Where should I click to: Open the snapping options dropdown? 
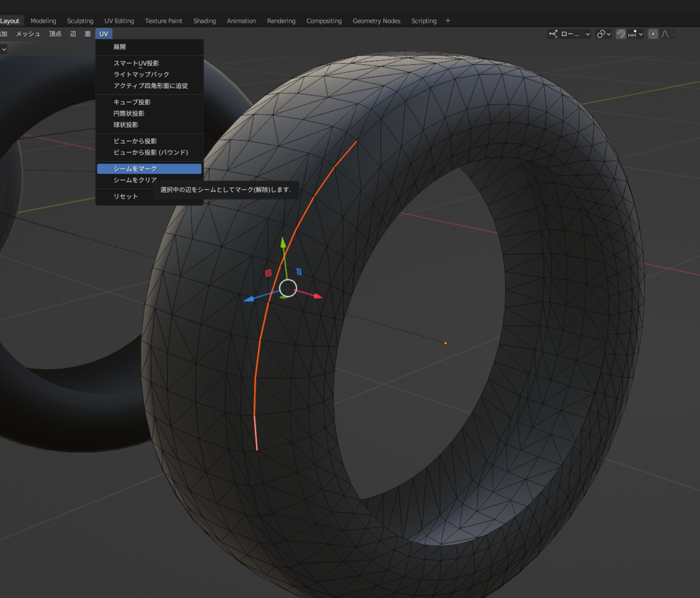click(635, 34)
